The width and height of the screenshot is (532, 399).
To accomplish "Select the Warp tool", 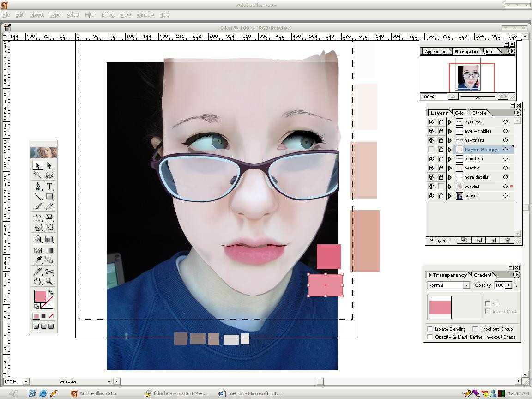I will coord(38,227).
